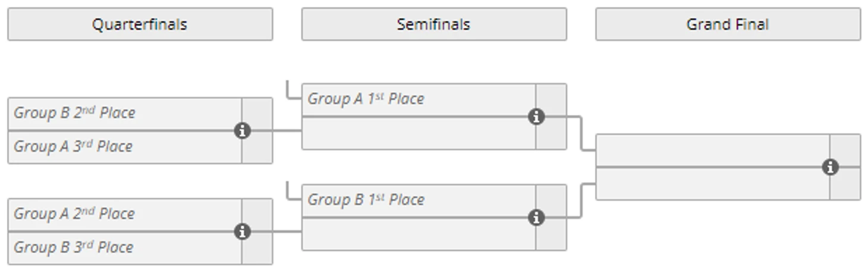Select the Semifinals round header
Viewport: 868px width, 272px height.
coord(434,24)
